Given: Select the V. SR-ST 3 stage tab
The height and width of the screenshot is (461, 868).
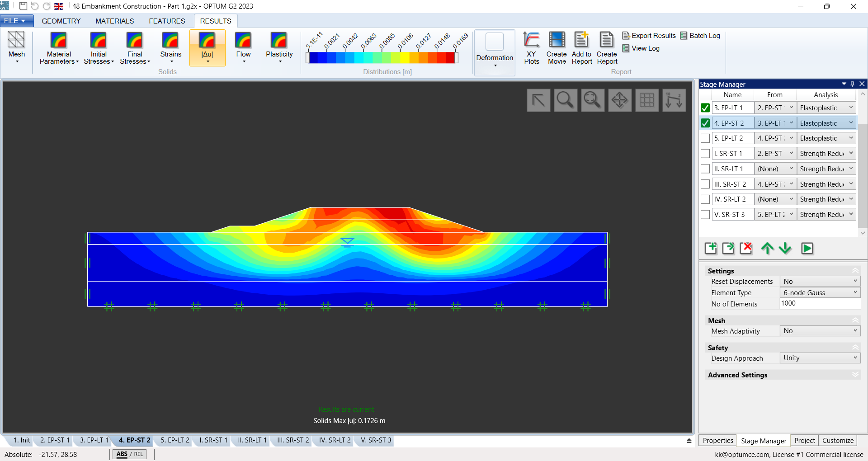Looking at the screenshot, I should pos(376,440).
